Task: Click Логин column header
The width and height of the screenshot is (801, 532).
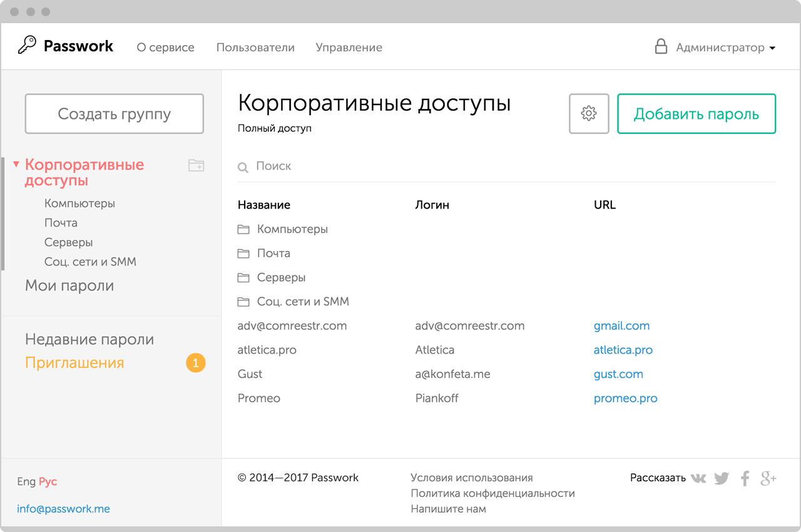Action: 432,205
